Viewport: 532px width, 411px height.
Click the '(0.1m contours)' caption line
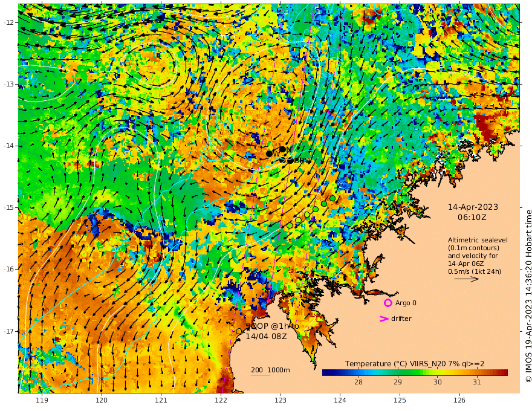pyautogui.click(x=473, y=248)
